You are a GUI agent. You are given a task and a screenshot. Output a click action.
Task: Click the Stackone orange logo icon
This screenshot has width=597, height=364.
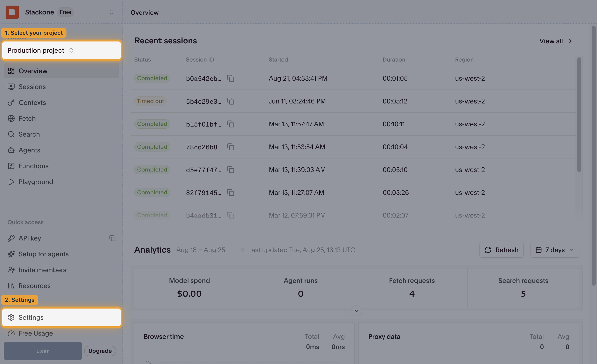click(12, 12)
